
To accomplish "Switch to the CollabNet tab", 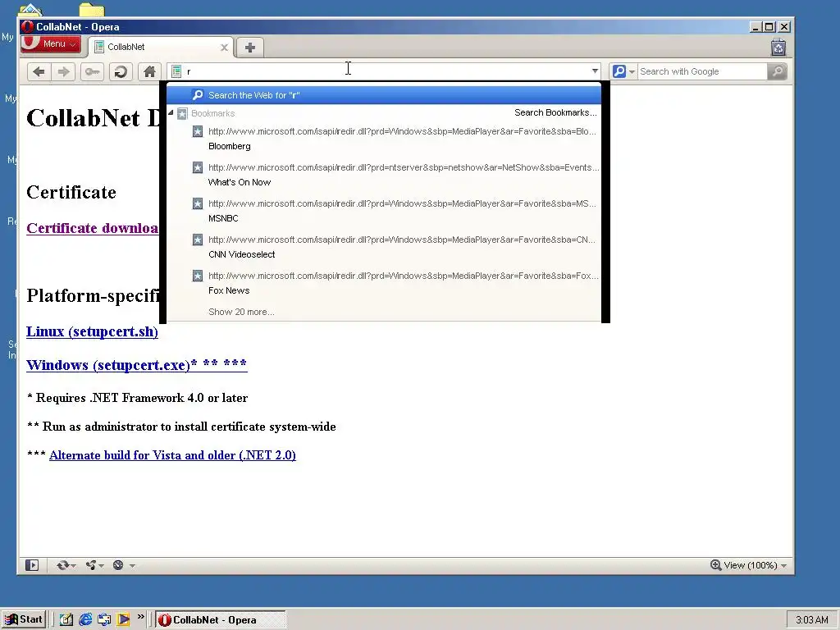I will pos(161,47).
